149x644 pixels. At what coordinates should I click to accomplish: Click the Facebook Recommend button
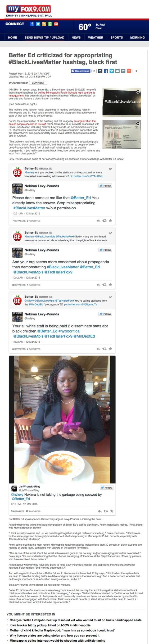point(80,71)
